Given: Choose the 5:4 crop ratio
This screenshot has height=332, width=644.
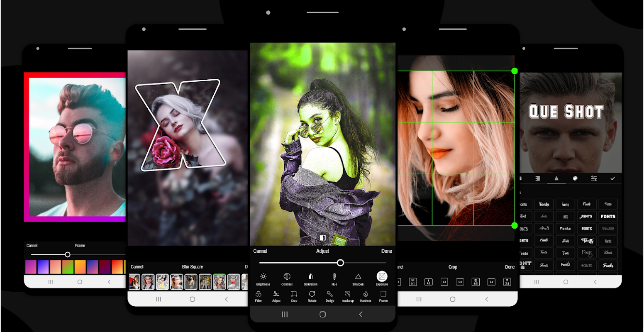Looking at the screenshot, I should [460, 282].
